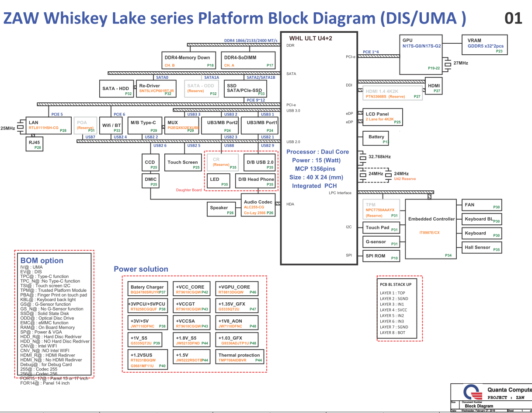The height and width of the screenshot is (413, 532).
Task: Click the D/B USB 2.0 block
Action: 260,162
